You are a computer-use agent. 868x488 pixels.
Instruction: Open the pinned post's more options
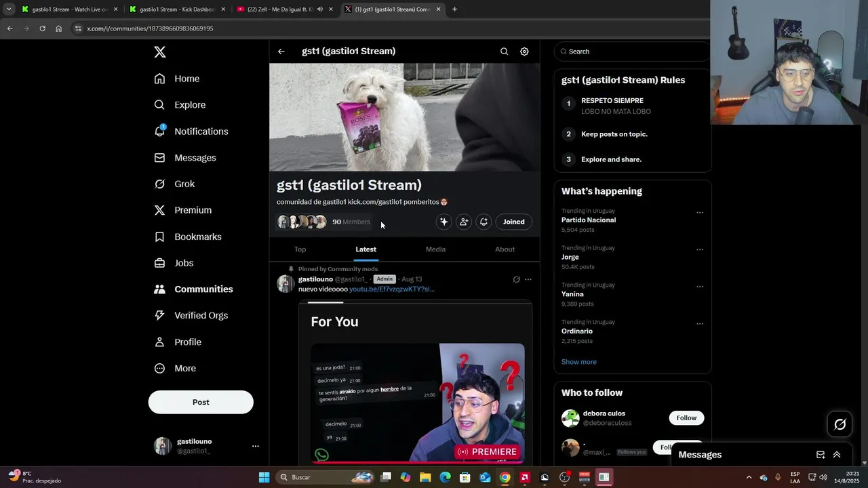click(x=528, y=279)
